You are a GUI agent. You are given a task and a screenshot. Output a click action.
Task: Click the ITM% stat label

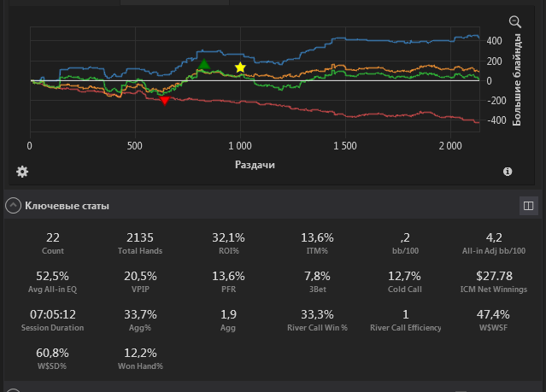[317, 250]
